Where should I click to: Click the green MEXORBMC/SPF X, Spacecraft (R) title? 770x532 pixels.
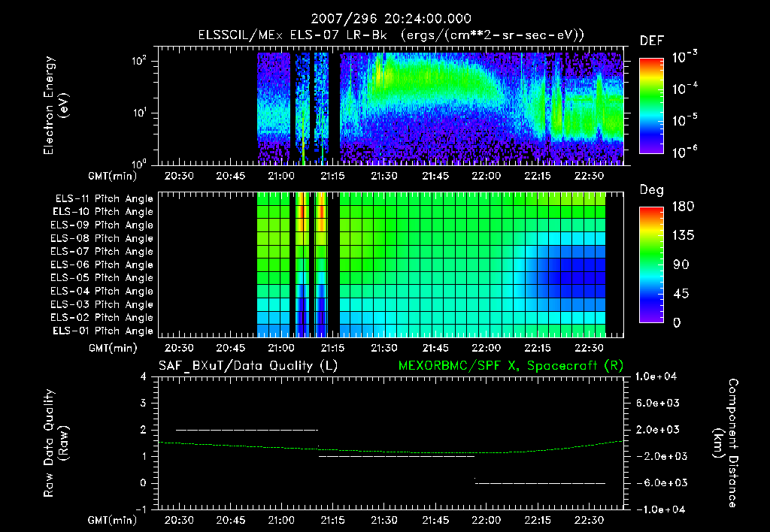tap(511, 366)
